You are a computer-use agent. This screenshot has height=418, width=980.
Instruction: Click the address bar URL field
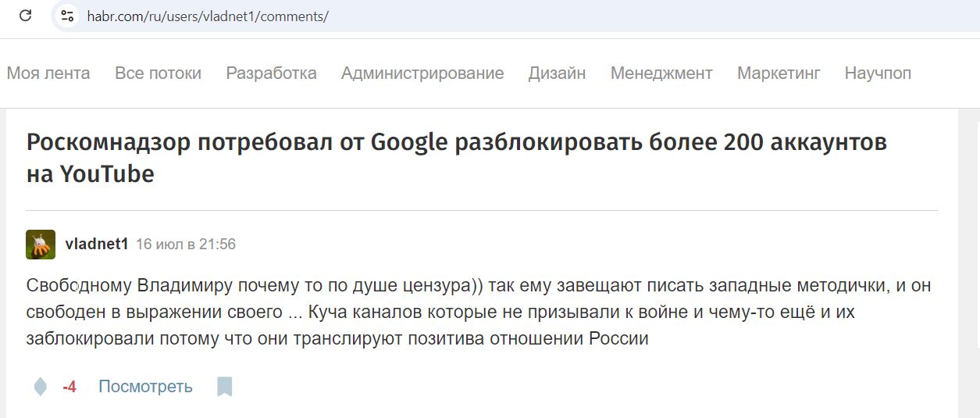point(515,16)
